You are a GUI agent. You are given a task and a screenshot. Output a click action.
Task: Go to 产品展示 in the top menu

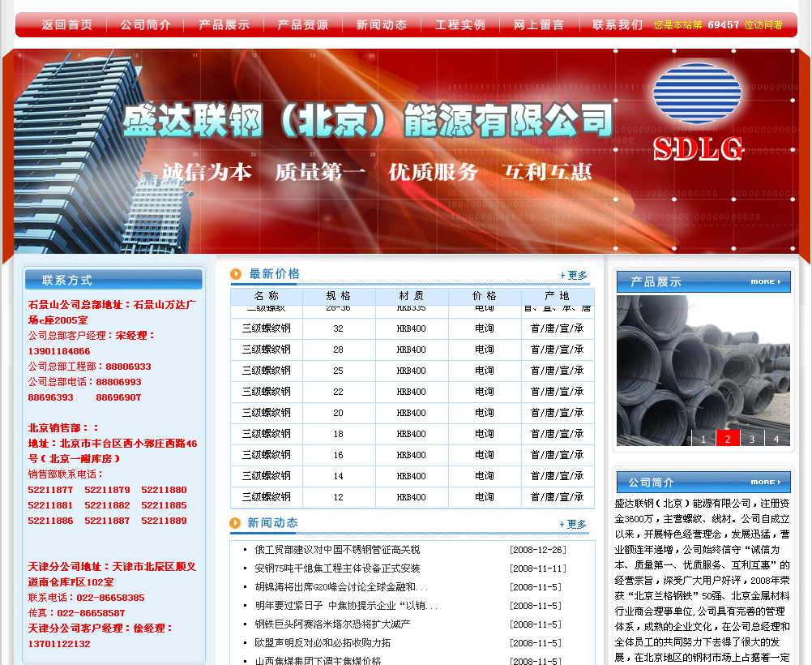(x=224, y=25)
